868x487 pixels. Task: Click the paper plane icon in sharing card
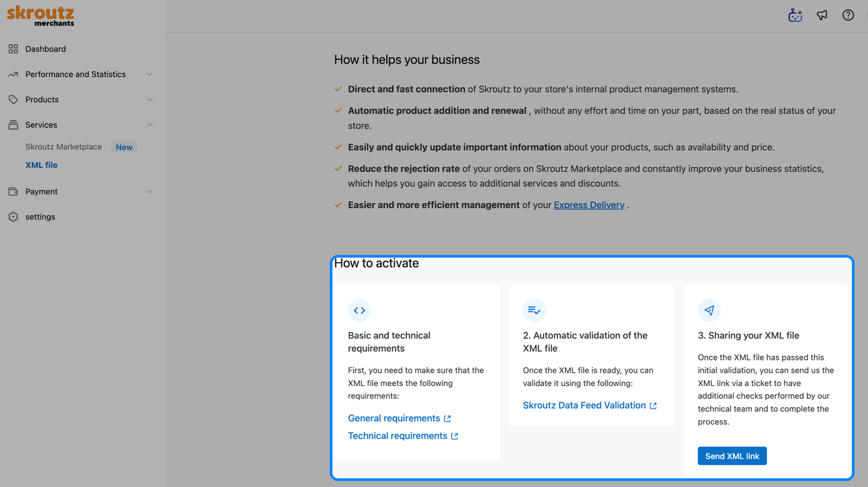pyautogui.click(x=709, y=310)
